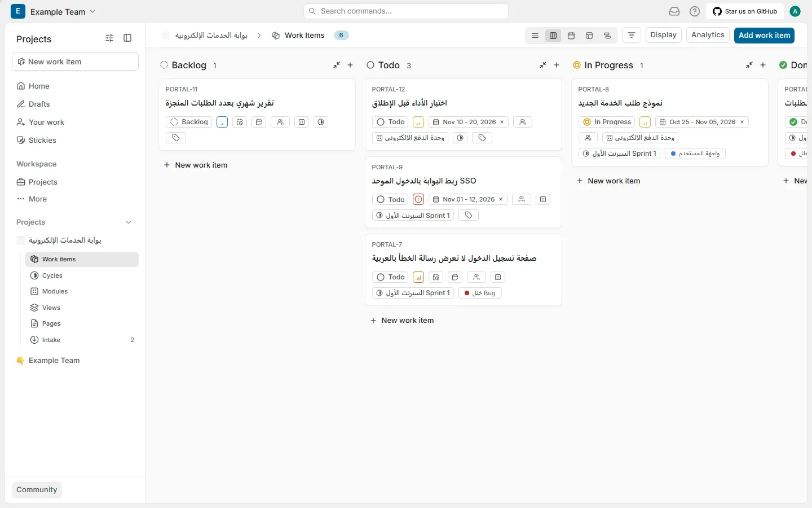Viewport: 812px width, 508px height.
Task: Switch to list layout view icon
Action: click(x=535, y=36)
